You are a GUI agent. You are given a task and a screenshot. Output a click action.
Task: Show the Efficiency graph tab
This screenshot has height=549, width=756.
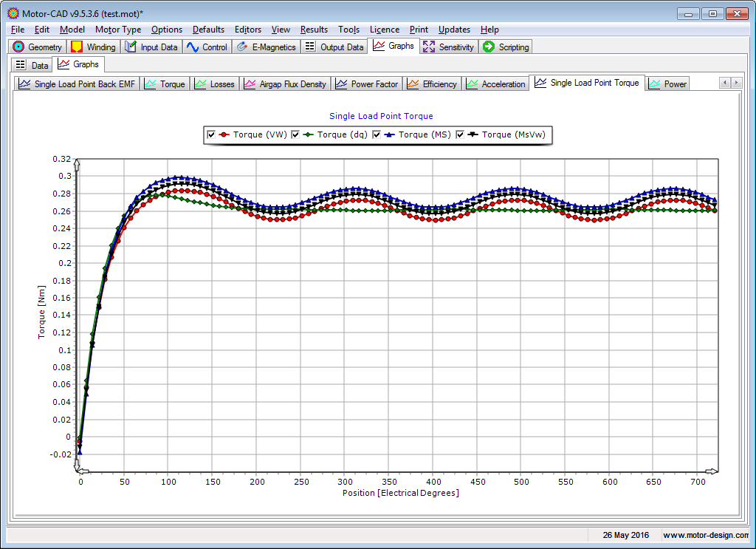pos(432,84)
